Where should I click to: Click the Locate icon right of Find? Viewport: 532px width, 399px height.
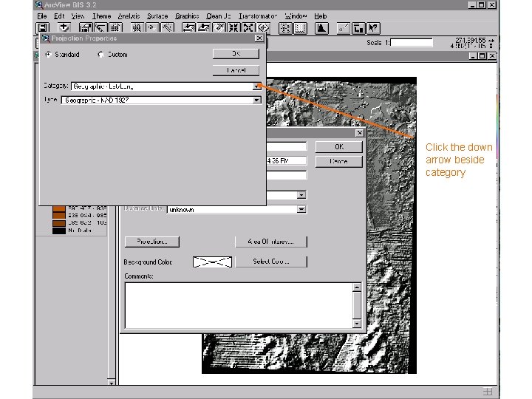[152, 28]
